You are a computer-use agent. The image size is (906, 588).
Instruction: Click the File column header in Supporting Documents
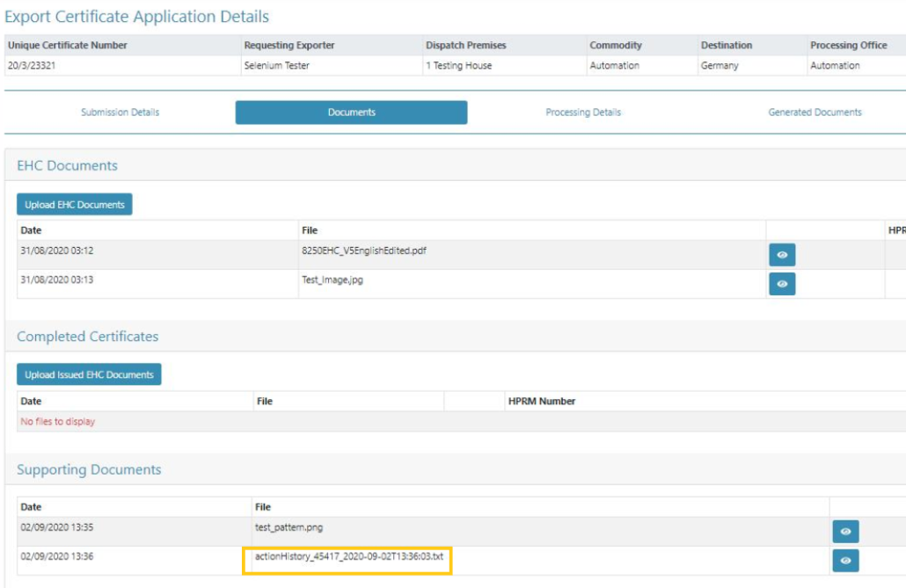(263, 507)
